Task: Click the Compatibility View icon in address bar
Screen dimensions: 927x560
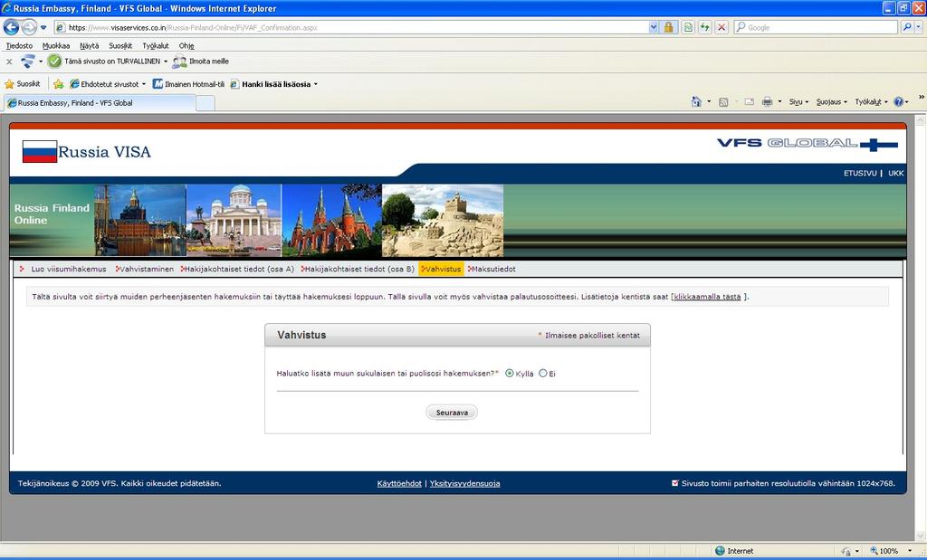Action: pos(688,27)
